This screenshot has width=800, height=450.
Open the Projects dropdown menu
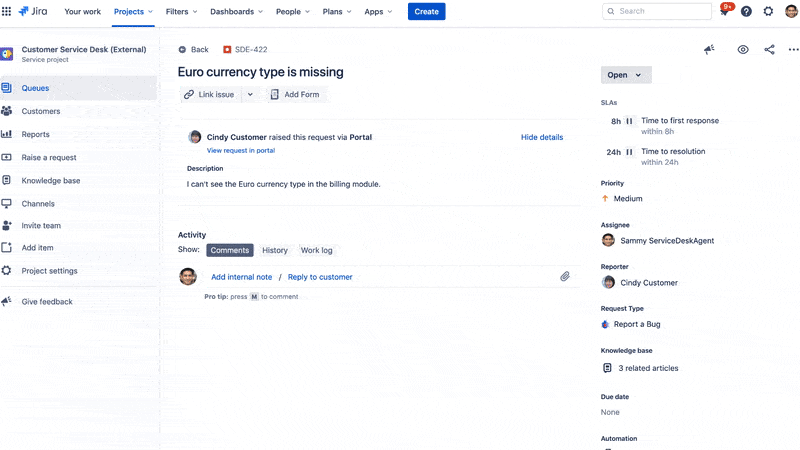point(133,11)
